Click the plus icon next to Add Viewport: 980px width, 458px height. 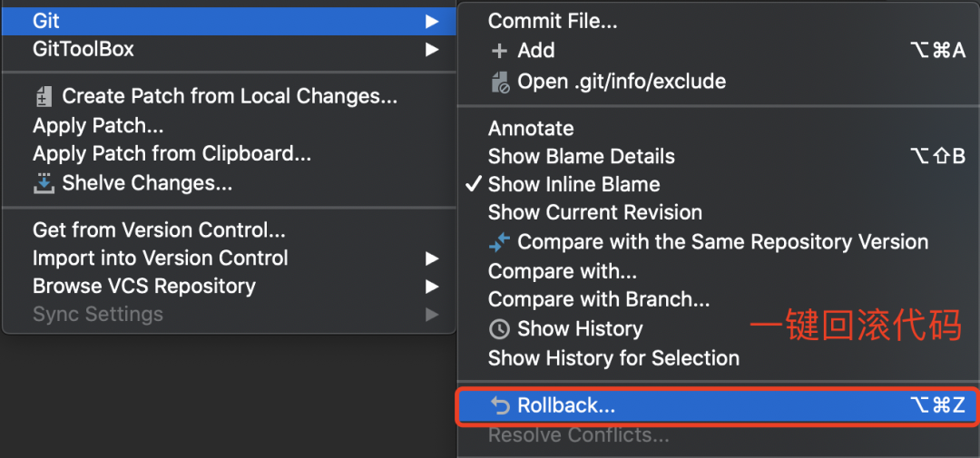[499, 51]
